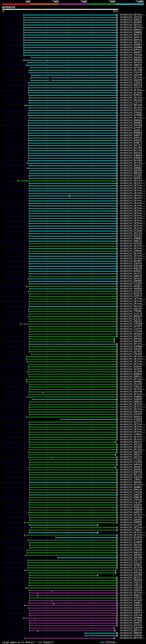Click label UniRef100_C4LYK9
146x644 pixels.
coord(131,570)
